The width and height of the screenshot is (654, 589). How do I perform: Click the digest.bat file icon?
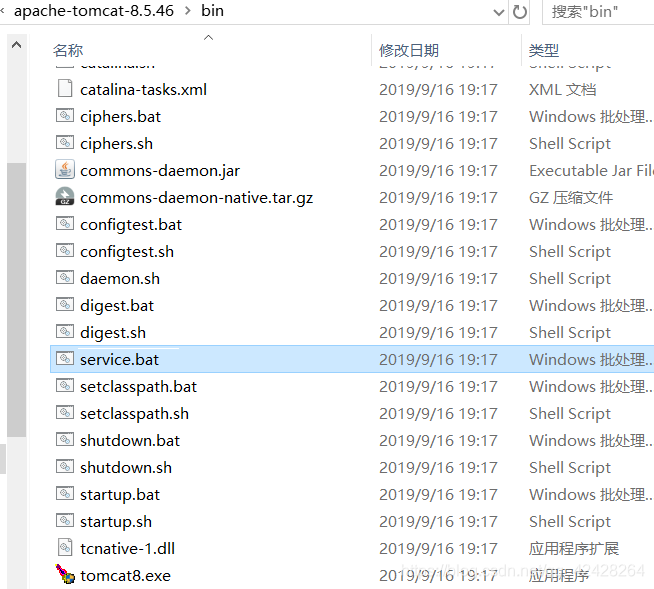click(x=65, y=305)
